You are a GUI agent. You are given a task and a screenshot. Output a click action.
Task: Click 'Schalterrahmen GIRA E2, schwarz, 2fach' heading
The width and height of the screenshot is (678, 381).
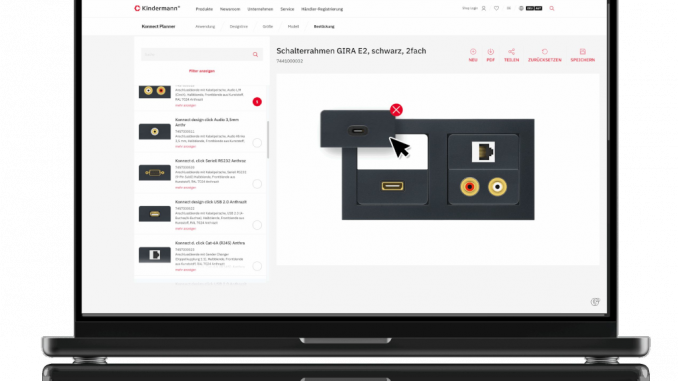point(351,51)
